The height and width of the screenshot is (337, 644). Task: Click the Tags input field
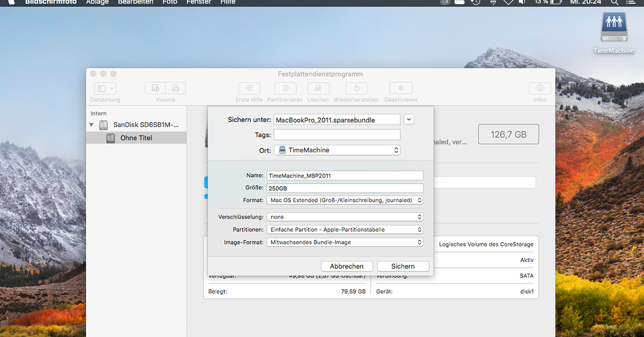337,135
